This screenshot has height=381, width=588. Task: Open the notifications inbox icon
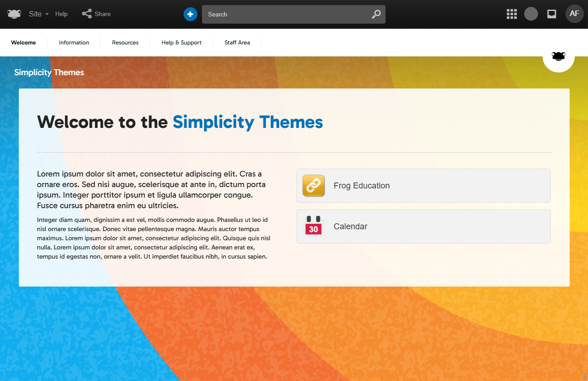tap(552, 14)
